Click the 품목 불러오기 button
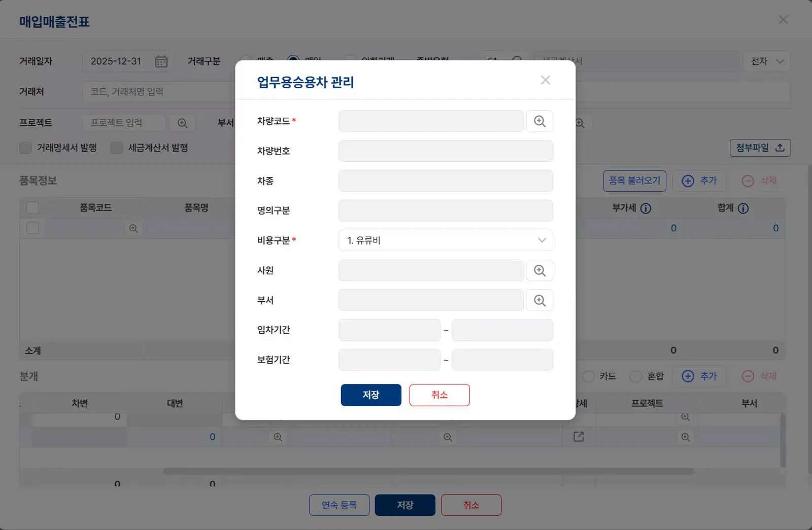The height and width of the screenshot is (530, 812). [x=634, y=181]
